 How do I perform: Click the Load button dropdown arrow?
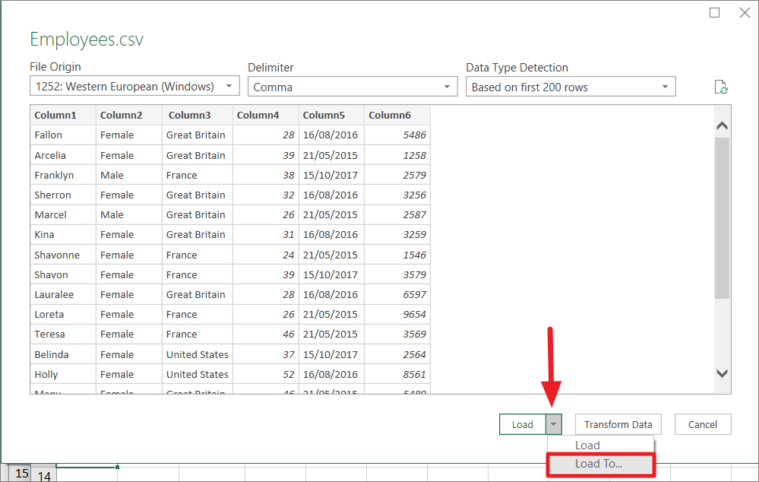(555, 424)
